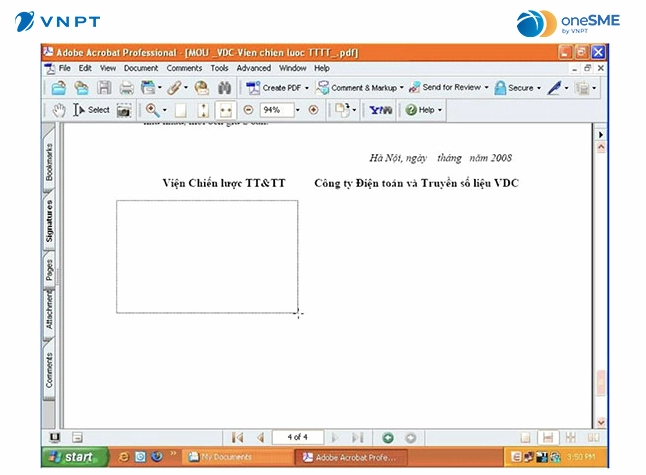Switch to Single Page layout

pos(525,438)
